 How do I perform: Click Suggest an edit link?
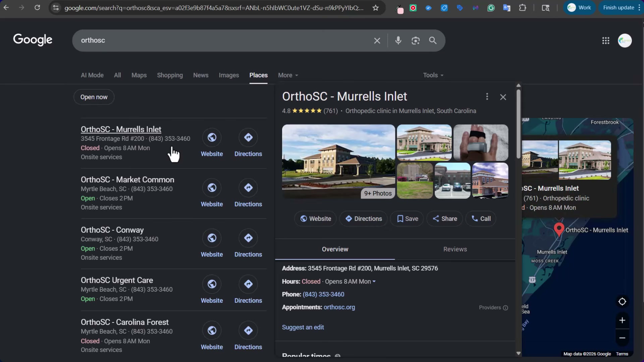303,327
